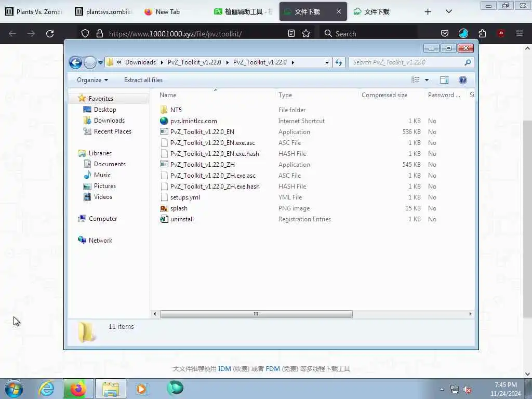The height and width of the screenshot is (399, 532).
Task: Select PvZ_Toolkit_v1.22.0_EN application icon
Action: click(164, 131)
